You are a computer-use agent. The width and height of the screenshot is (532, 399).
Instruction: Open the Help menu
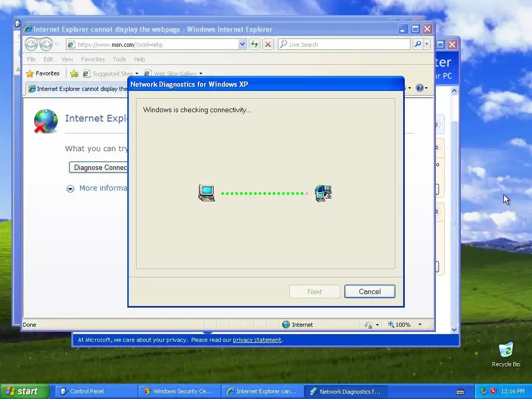[x=139, y=59]
